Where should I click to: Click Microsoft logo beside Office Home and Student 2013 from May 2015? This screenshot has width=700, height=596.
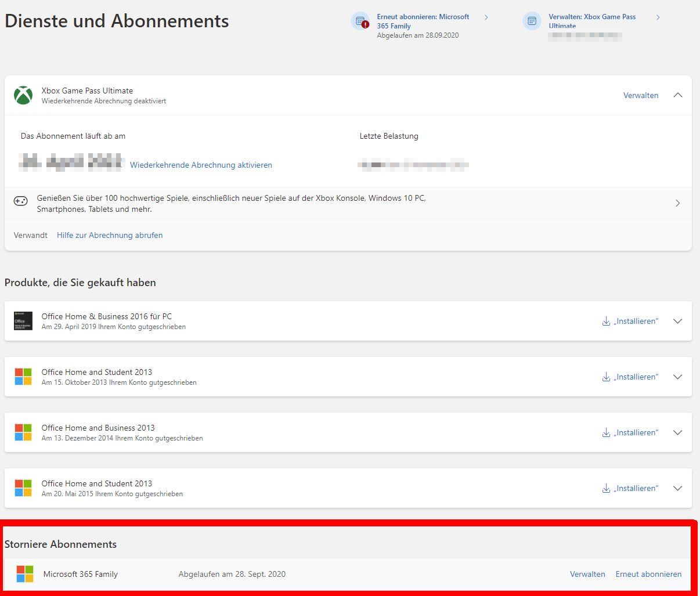click(x=23, y=488)
